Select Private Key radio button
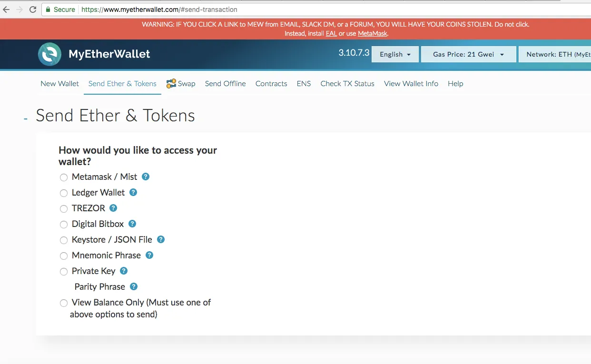The width and height of the screenshot is (591, 364). (x=64, y=272)
